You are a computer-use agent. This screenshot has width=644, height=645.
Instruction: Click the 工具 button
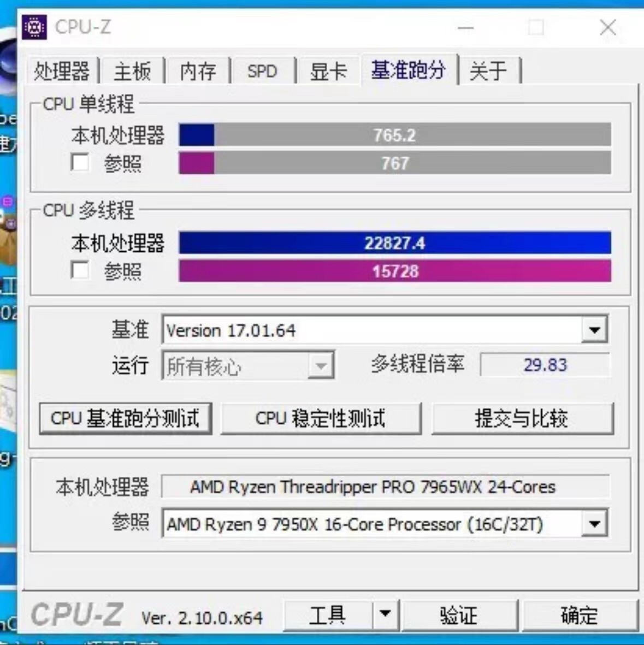[x=328, y=616]
